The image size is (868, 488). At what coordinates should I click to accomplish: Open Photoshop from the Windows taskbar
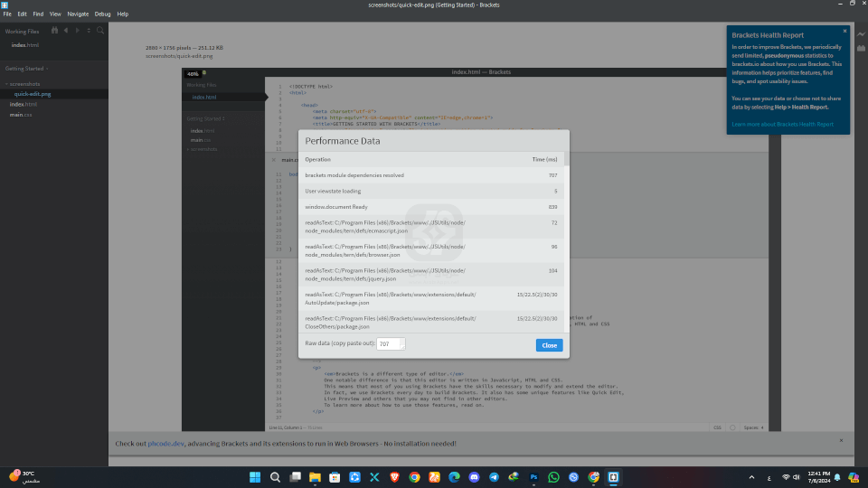click(x=533, y=476)
